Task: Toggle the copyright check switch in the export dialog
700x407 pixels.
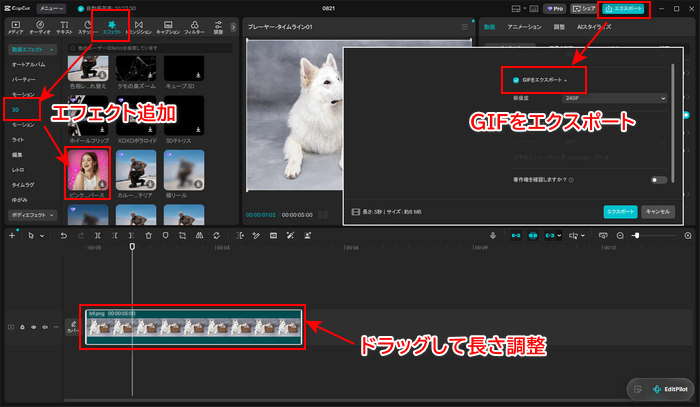Action: pos(658,180)
